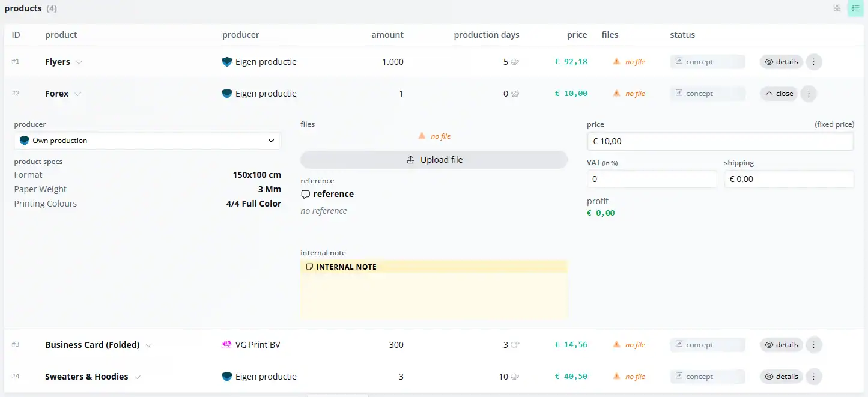Click warning triangle in Sweaters files column
Screen dimensions: 868x397
pos(616,376)
